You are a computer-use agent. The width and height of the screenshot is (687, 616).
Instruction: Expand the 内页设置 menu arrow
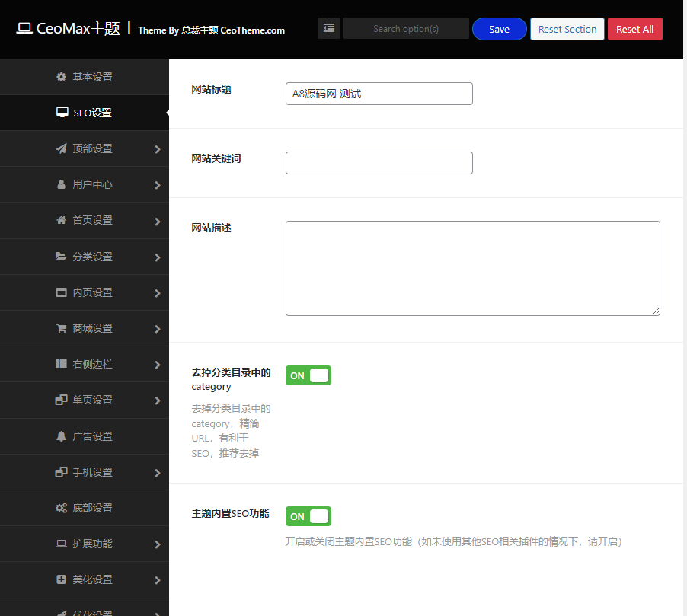coord(158,292)
